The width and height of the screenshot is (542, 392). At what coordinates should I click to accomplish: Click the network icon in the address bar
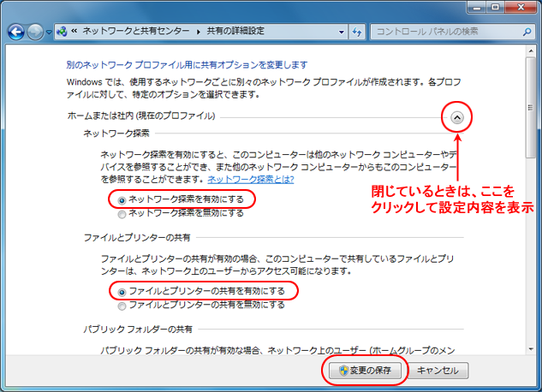(63, 32)
